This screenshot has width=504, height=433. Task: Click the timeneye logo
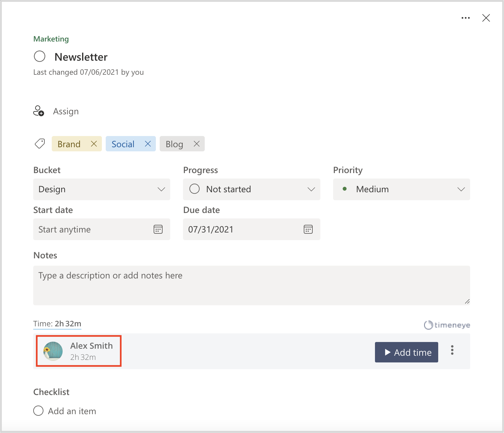tap(447, 325)
